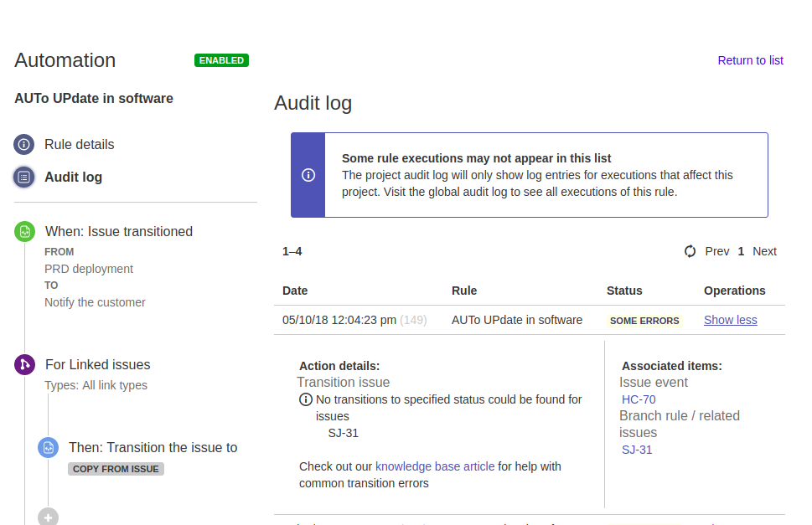This screenshot has width=812, height=525.
Task: Click the Operations column header
Action: pyautogui.click(x=734, y=291)
